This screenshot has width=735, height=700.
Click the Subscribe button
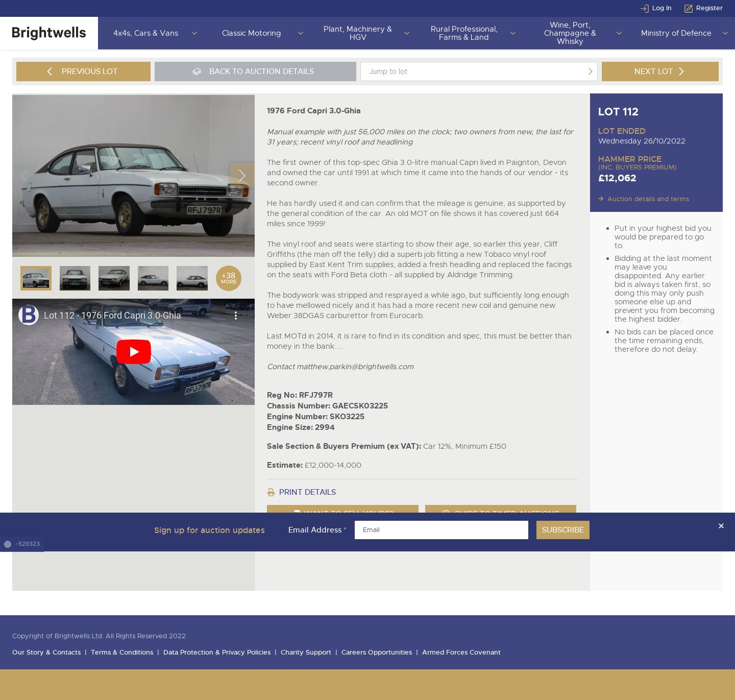(563, 530)
